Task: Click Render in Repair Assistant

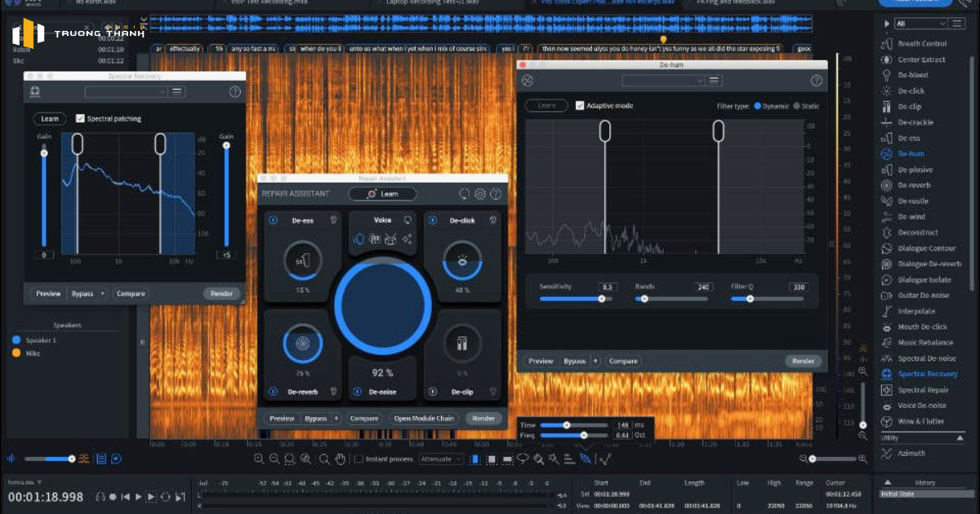Action: tap(483, 419)
